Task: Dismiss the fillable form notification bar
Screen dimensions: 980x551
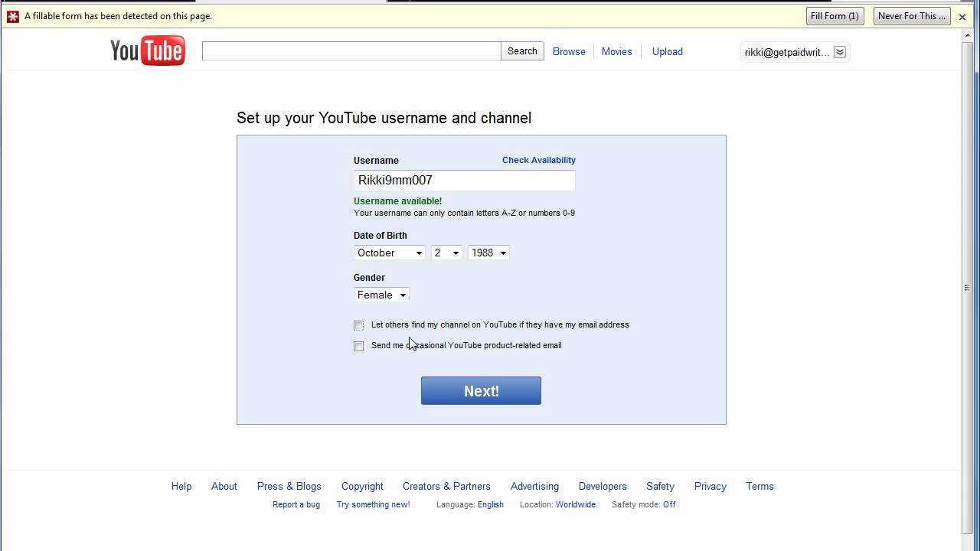Action: click(x=962, y=16)
